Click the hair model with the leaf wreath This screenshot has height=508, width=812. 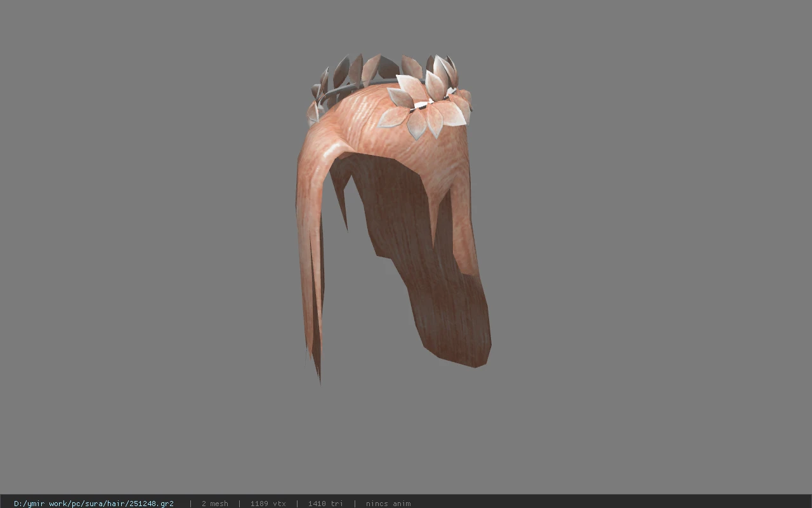(393, 219)
